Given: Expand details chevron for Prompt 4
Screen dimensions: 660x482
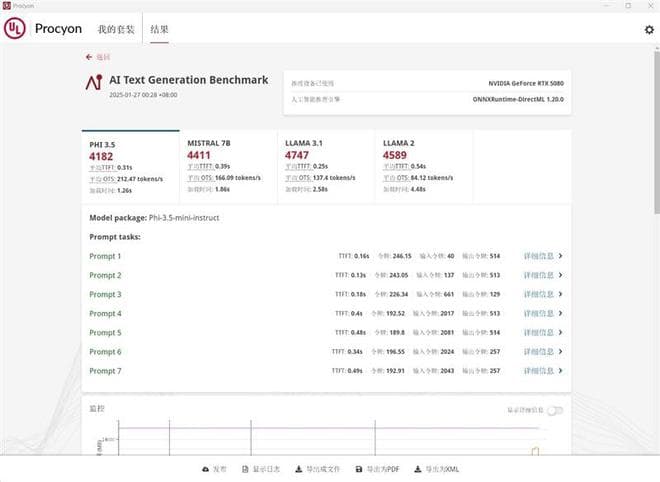Looking at the screenshot, I should tap(561, 314).
